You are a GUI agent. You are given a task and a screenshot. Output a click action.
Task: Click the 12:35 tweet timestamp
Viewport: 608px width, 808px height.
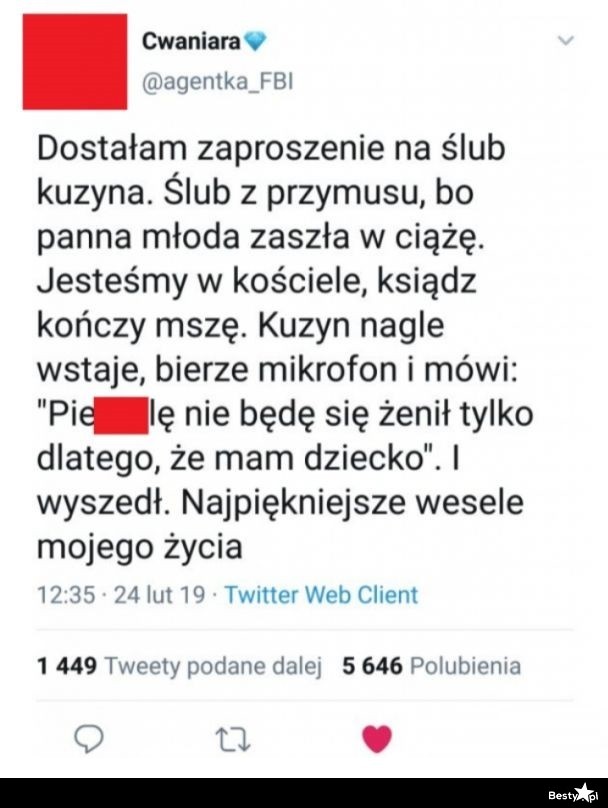coord(65,594)
